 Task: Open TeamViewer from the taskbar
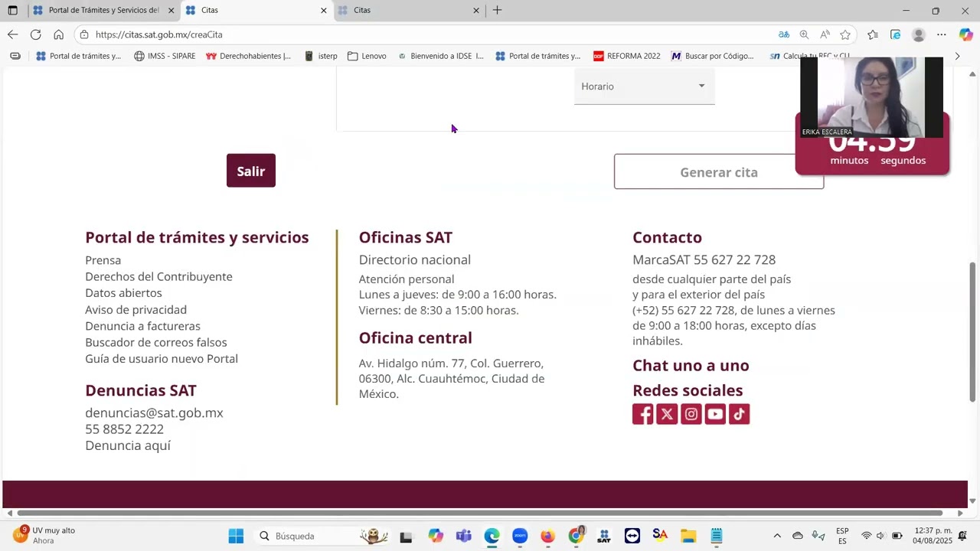[x=632, y=536]
